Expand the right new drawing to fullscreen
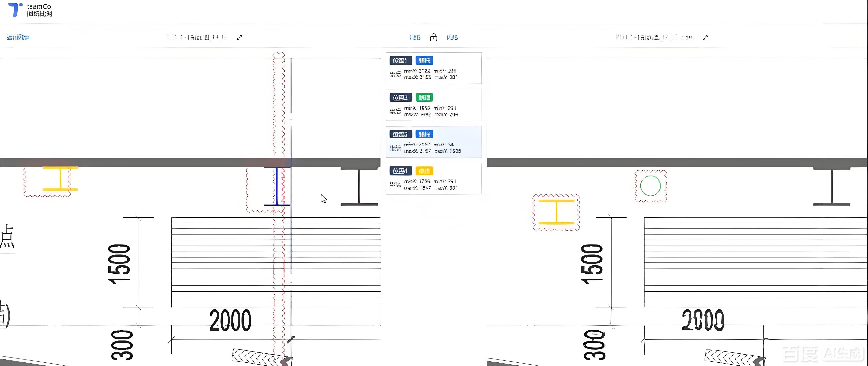 705,37
